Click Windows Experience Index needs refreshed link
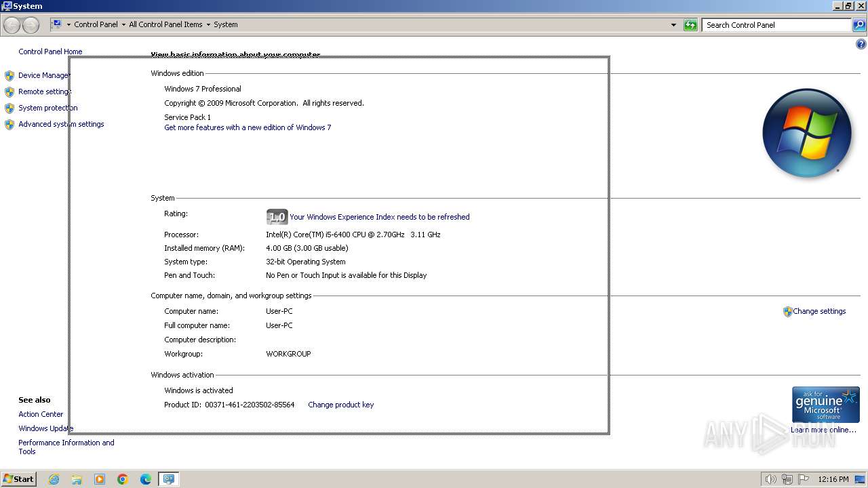This screenshot has width=868, height=488. (380, 217)
